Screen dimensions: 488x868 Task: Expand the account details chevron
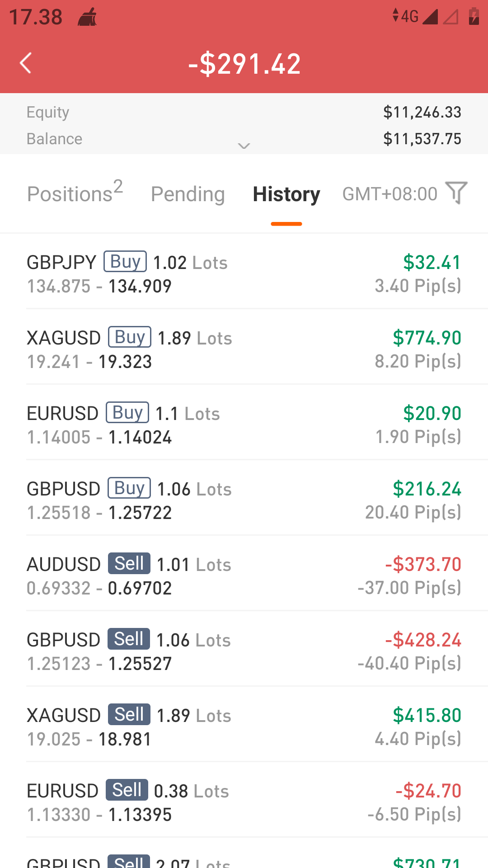point(244,146)
